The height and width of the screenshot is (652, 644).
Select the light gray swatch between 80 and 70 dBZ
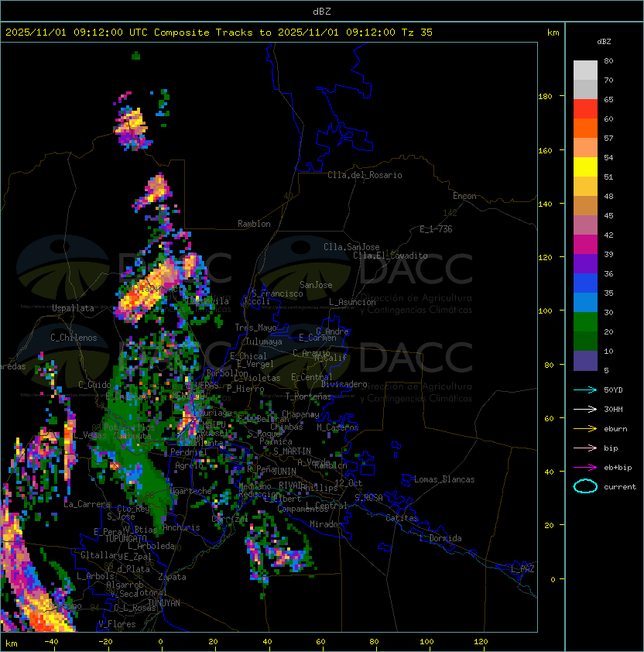[x=585, y=70]
